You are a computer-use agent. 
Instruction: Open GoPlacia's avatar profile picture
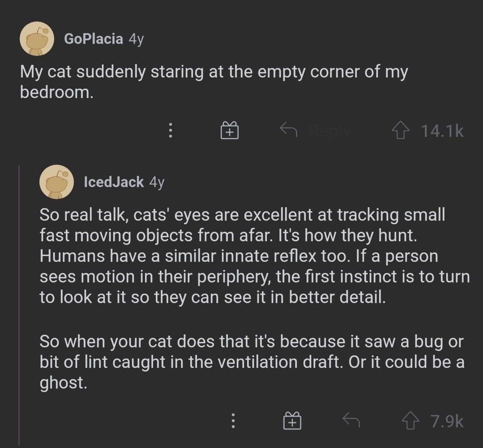pos(37,39)
